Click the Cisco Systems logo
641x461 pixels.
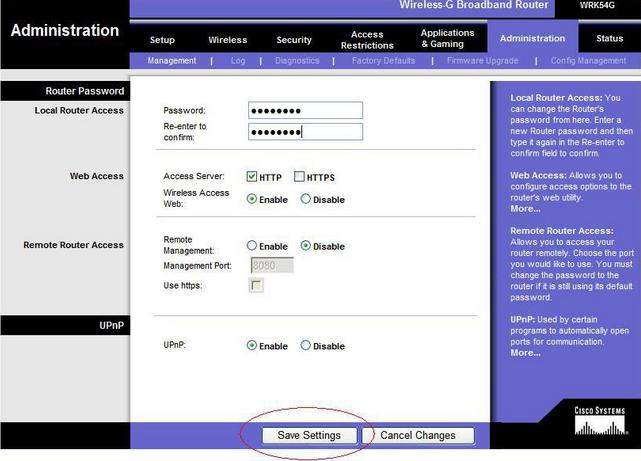coord(600,421)
